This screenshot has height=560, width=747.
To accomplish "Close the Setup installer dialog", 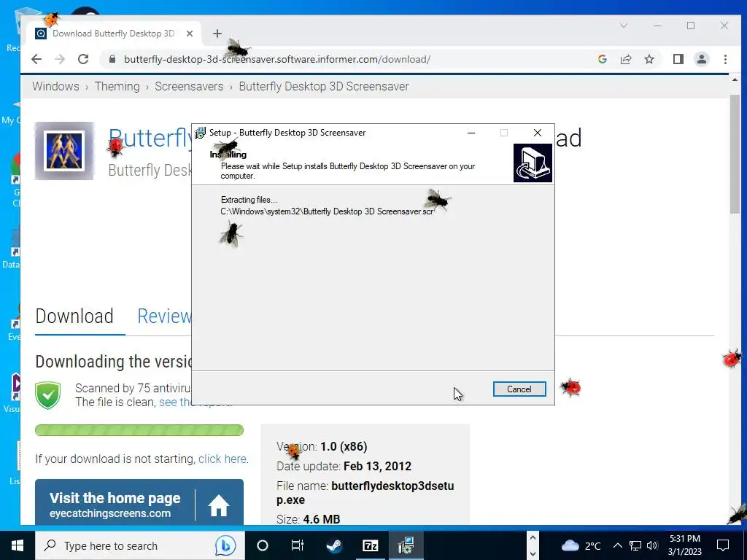I will tap(538, 133).
